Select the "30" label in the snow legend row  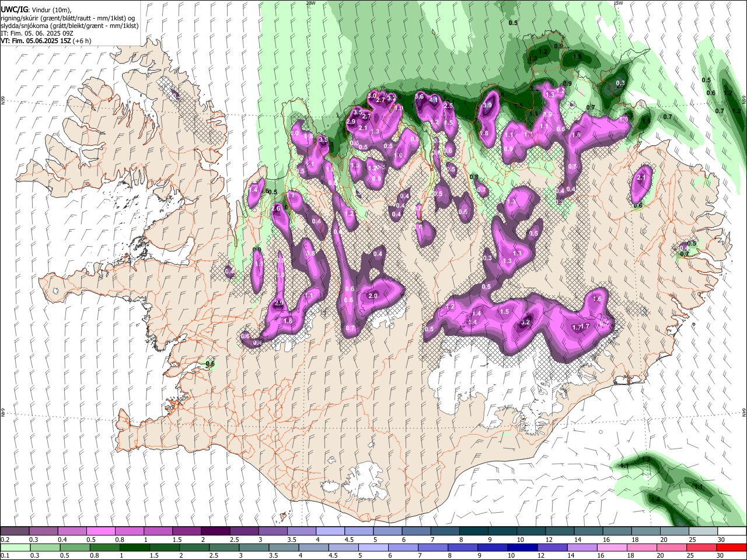(721, 539)
